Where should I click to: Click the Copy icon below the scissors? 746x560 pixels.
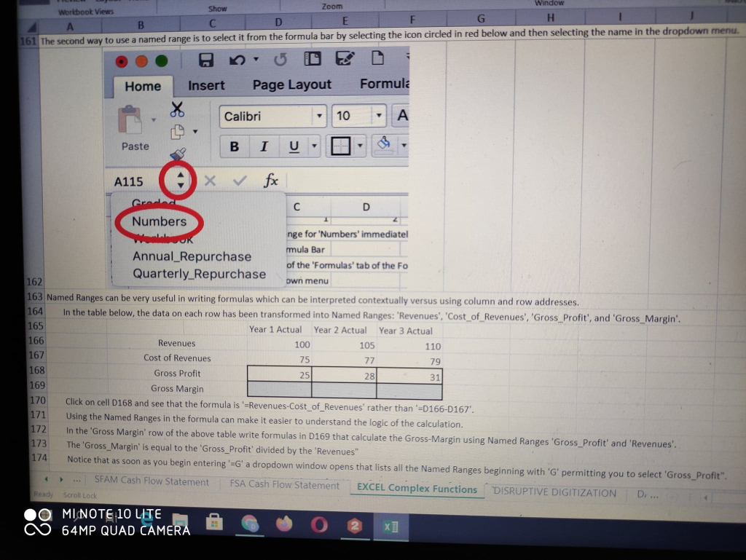pyautogui.click(x=177, y=131)
